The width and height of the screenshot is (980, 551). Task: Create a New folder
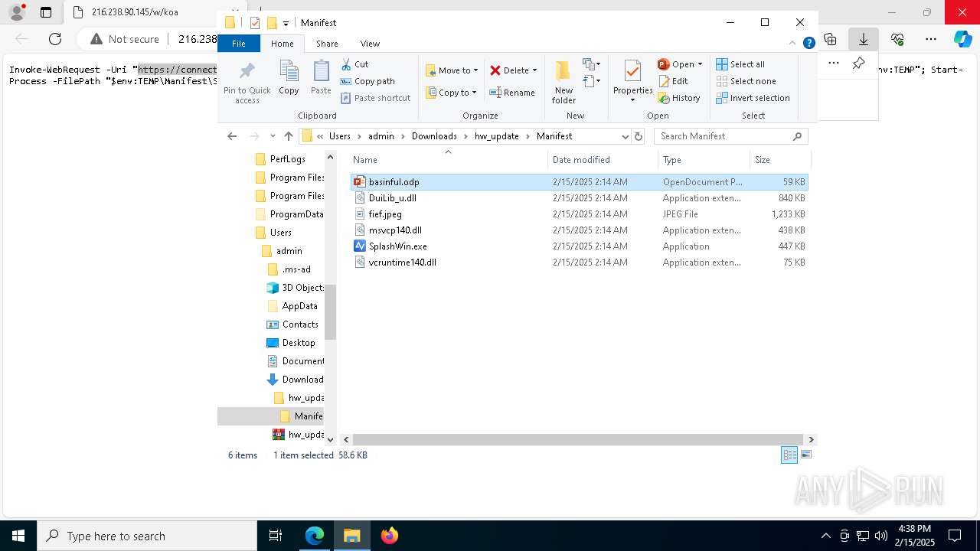click(563, 83)
